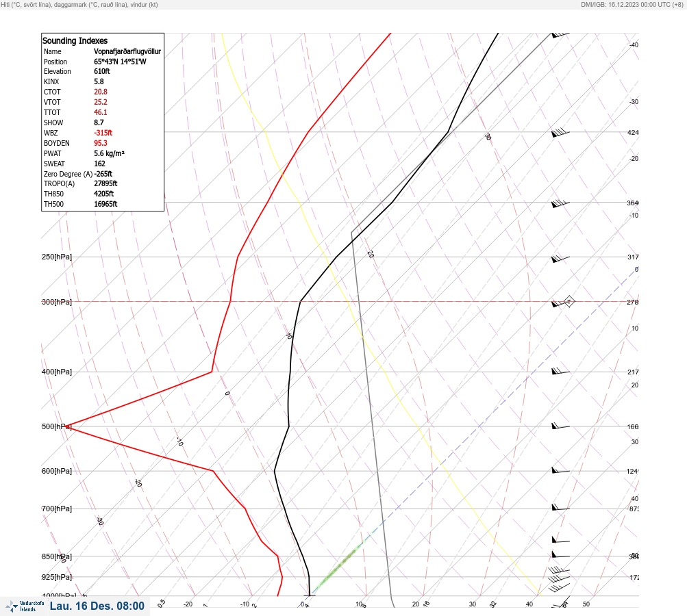Image resolution: width=687 pixels, height=616 pixels.
Task: Click the 'KINX' index label
Action: tap(51, 81)
